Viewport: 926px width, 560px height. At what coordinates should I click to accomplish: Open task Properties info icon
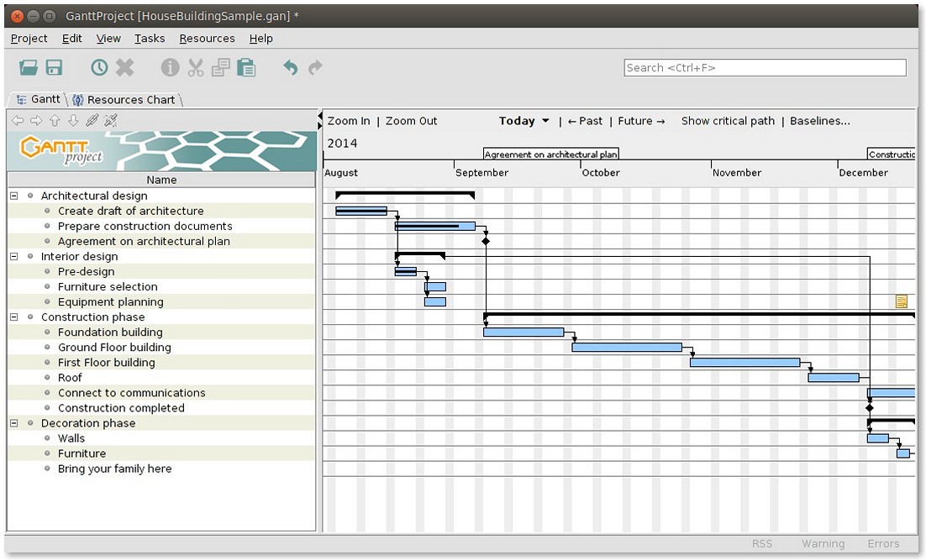[170, 67]
